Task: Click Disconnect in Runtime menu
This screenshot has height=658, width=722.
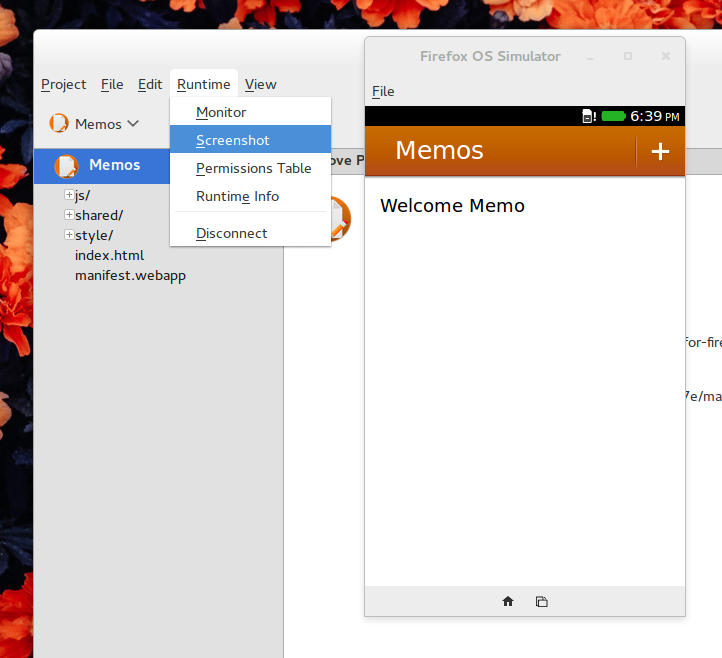Action: tap(250, 233)
